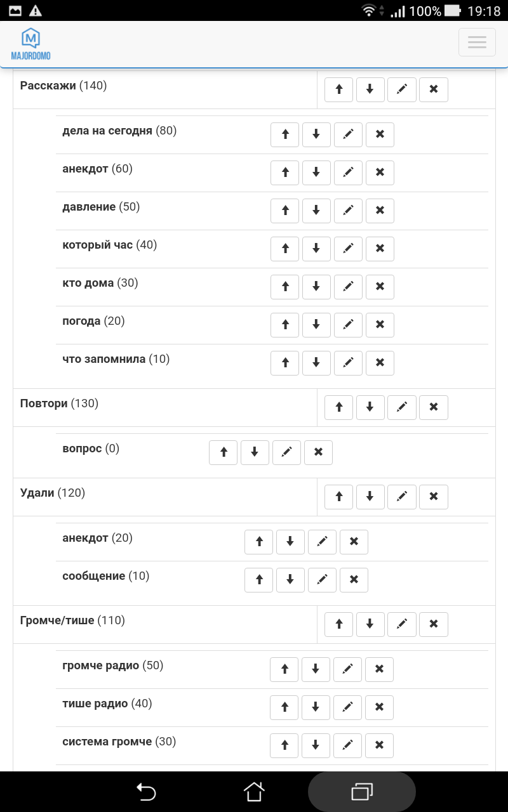Tap the Android home button
Viewport: 508px width, 812px height.
pyautogui.click(x=254, y=792)
